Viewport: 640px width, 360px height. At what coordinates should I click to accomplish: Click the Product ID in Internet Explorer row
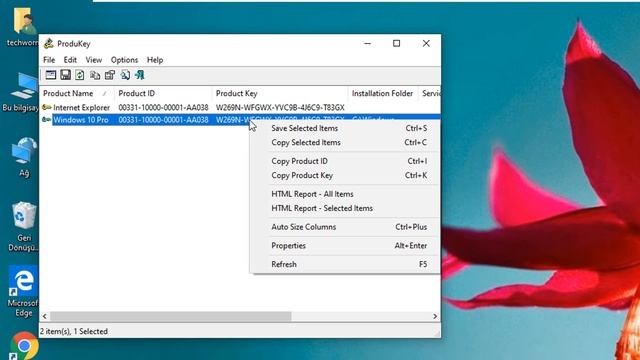tap(163, 108)
